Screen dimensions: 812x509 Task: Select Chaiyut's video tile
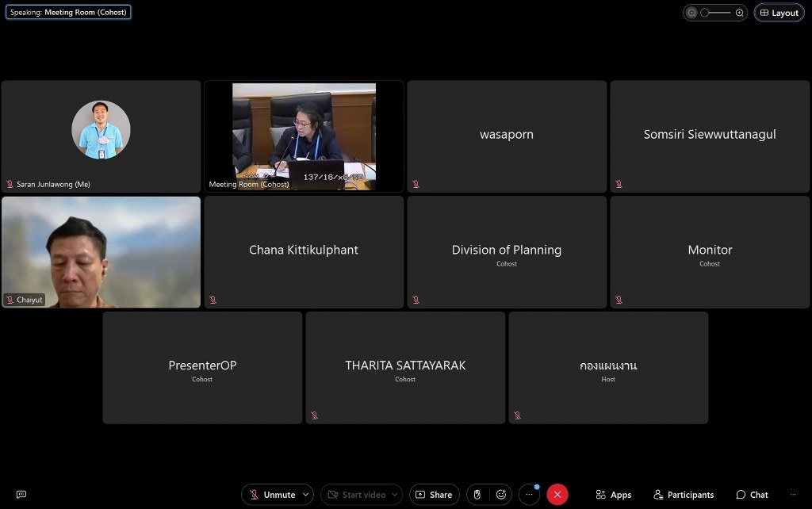[x=101, y=252]
